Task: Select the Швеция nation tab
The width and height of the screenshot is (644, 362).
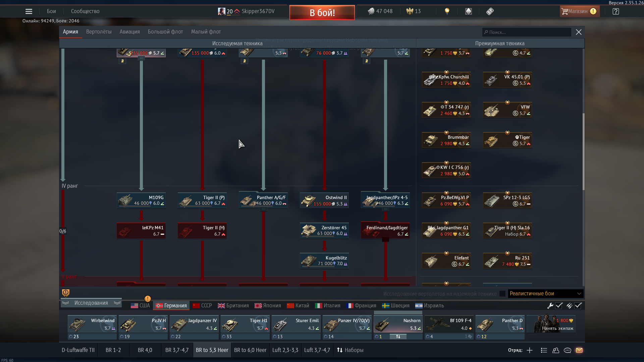Action: coord(396,306)
